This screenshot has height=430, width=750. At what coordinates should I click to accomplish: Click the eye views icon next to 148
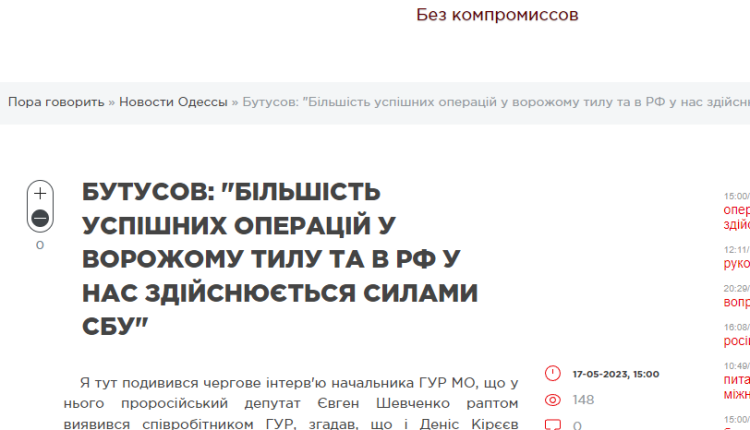pyautogui.click(x=552, y=400)
